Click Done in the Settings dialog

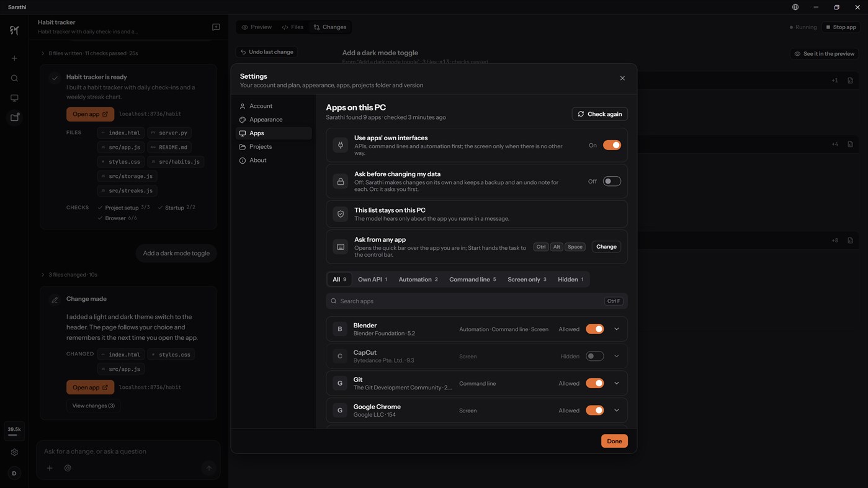(x=614, y=441)
